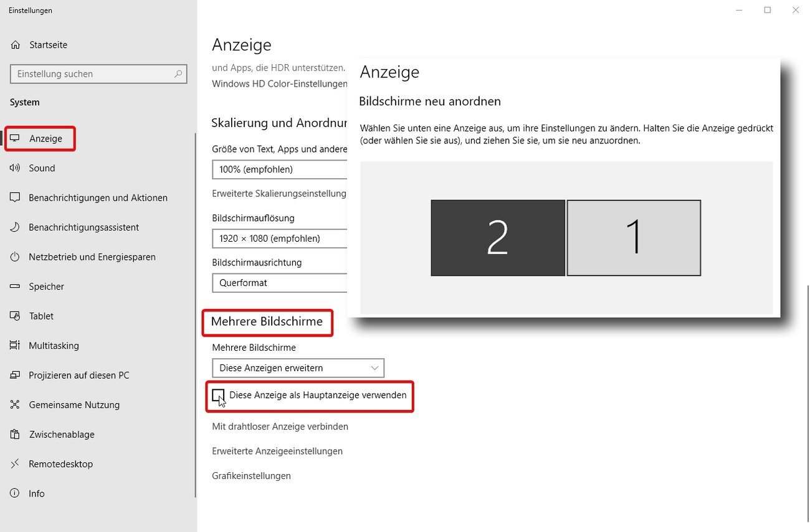Click Mit drahtloser Anzeige verbinden

pos(280,426)
